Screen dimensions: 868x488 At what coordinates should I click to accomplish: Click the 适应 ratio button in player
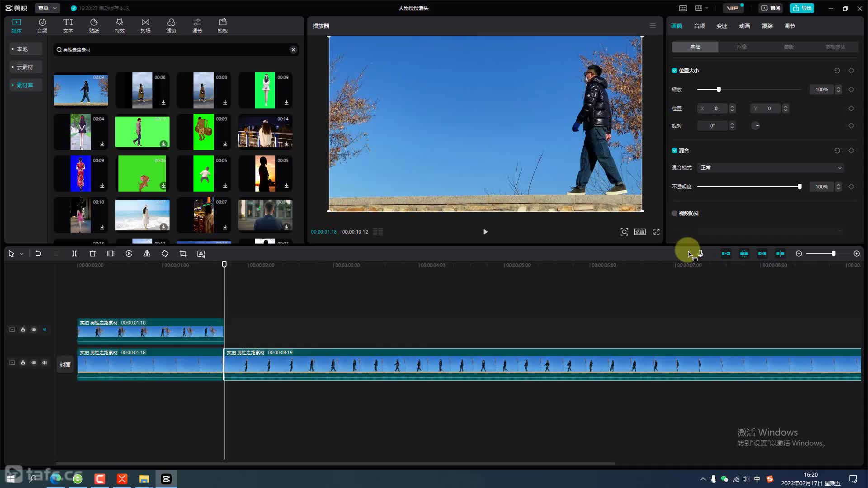tap(640, 232)
